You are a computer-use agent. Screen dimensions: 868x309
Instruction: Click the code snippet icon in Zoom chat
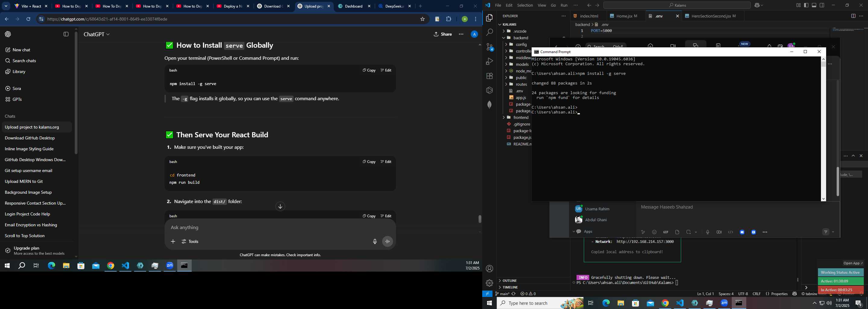pyautogui.click(x=731, y=232)
